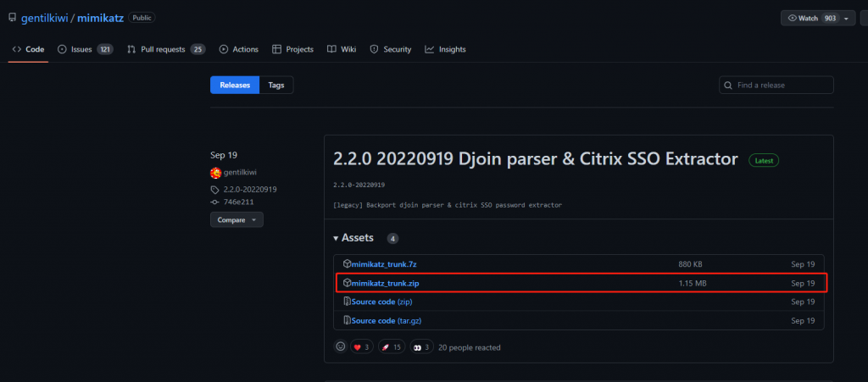Open commit 746e211
Screen dimensions: 868x382
(x=238, y=202)
